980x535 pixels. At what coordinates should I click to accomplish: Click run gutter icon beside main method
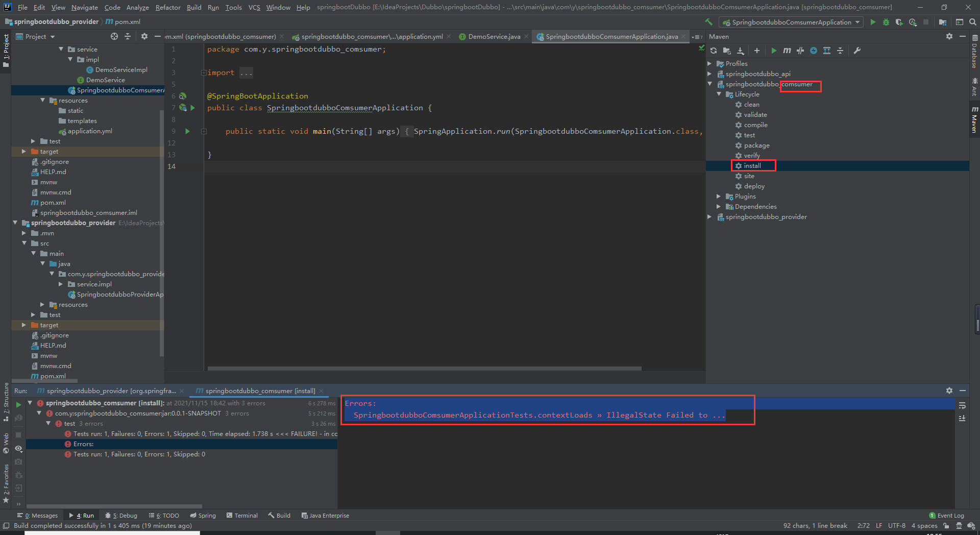(x=187, y=131)
